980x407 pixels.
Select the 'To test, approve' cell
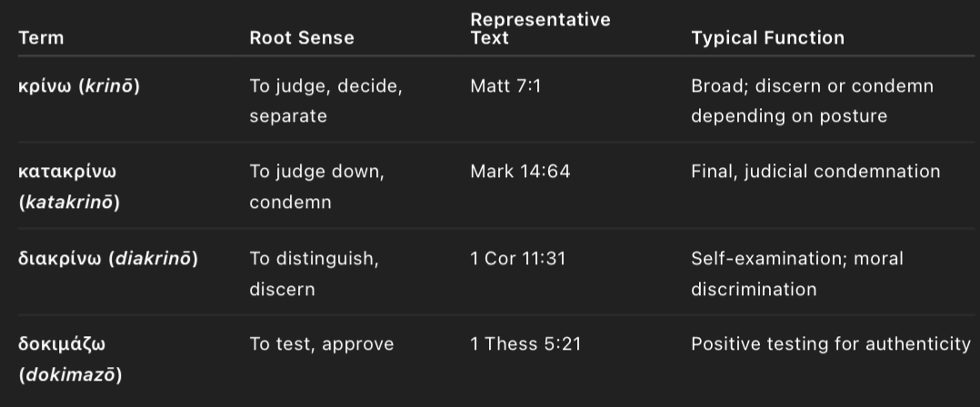pyautogui.click(x=322, y=344)
